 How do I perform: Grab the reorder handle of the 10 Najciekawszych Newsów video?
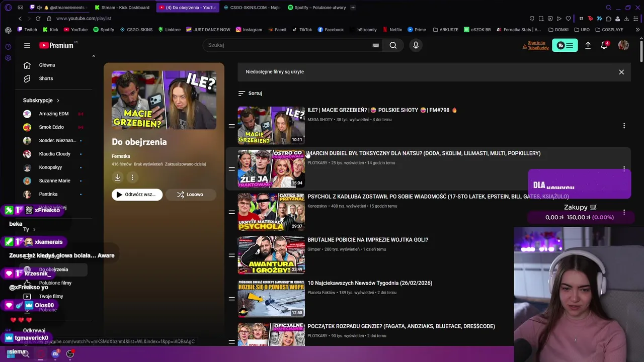point(231,299)
